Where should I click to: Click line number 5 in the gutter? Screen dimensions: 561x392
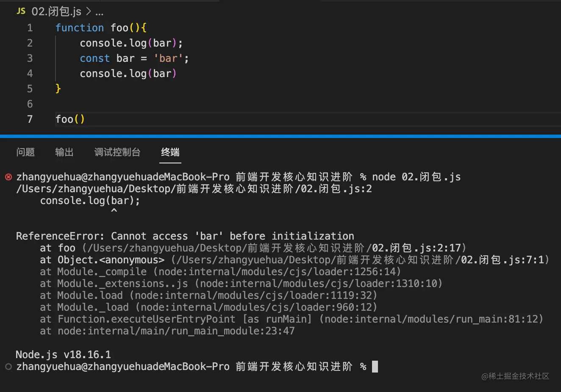[30, 89]
